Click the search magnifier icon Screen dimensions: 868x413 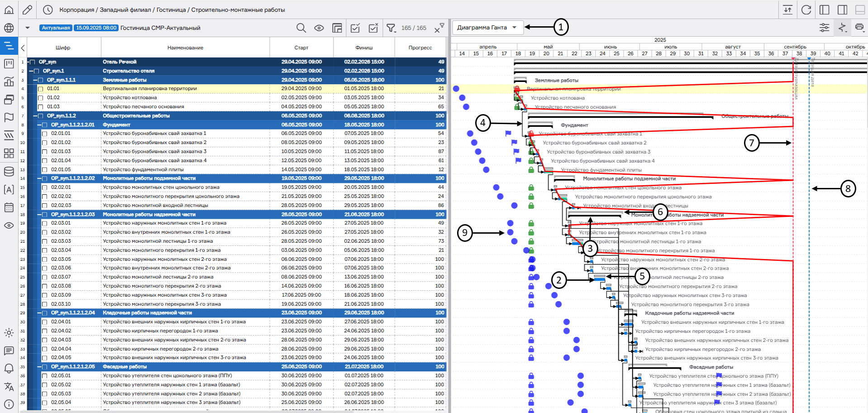301,28
